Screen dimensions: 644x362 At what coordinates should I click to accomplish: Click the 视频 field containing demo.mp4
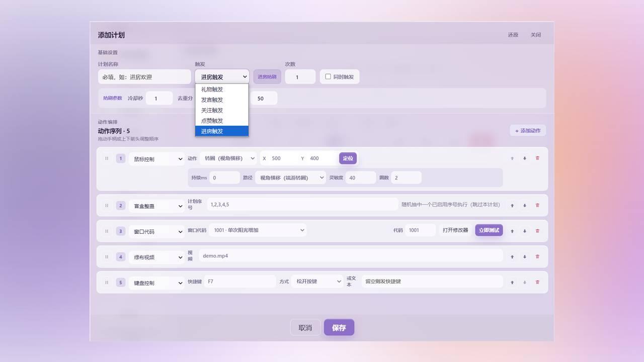351,255
